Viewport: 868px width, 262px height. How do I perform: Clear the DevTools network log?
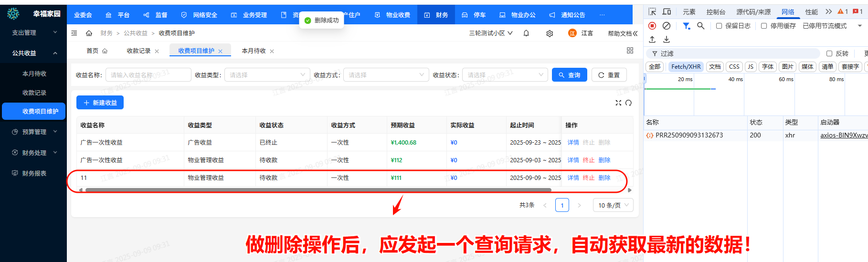(667, 26)
